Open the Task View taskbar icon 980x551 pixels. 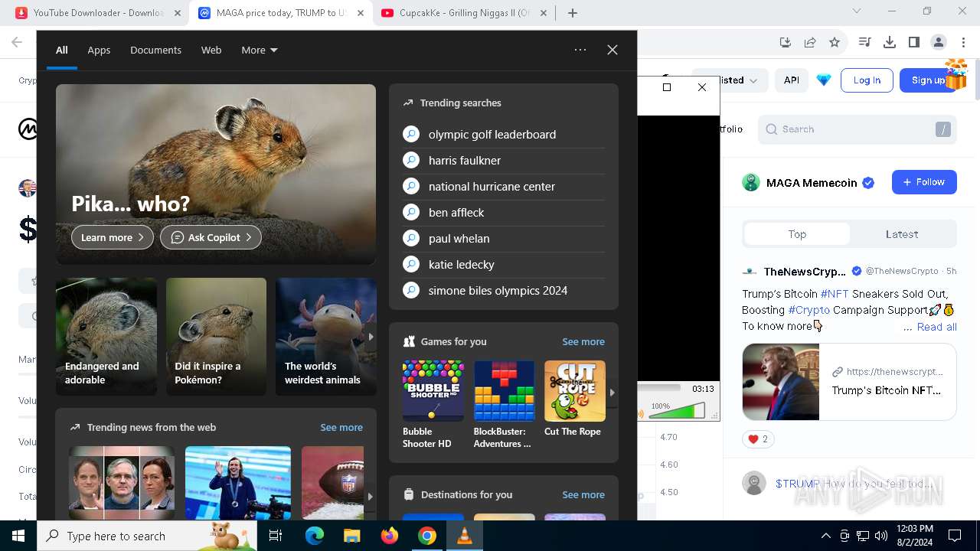tap(276, 536)
